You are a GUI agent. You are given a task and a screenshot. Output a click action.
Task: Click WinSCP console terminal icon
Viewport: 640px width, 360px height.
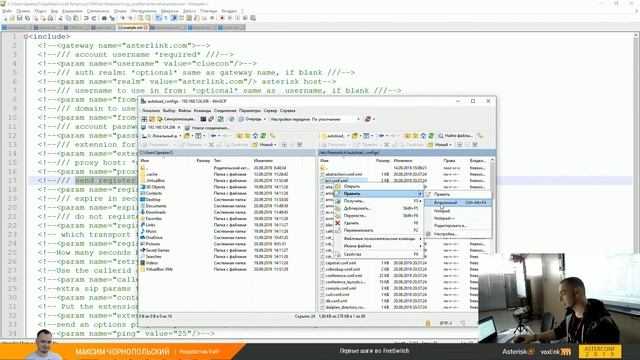pos(203,119)
